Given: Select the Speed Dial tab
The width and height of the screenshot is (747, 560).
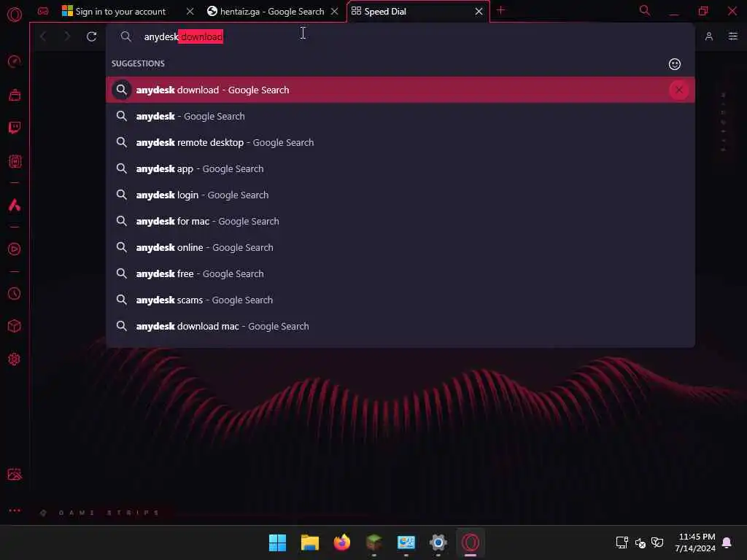Looking at the screenshot, I should (417, 12).
